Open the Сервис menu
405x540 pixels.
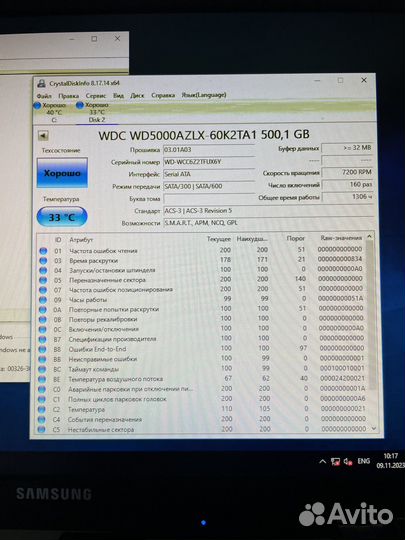pyautogui.click(x=96, y=95)
